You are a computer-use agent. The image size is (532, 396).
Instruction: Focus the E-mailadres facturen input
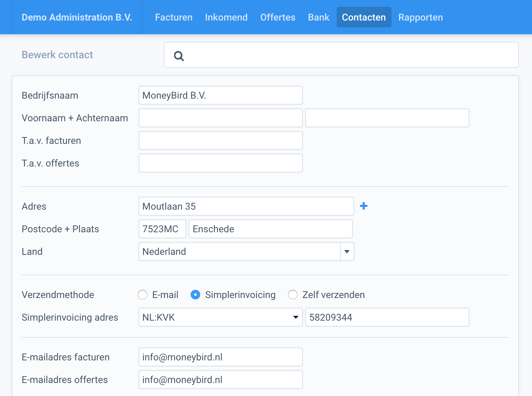220,357
